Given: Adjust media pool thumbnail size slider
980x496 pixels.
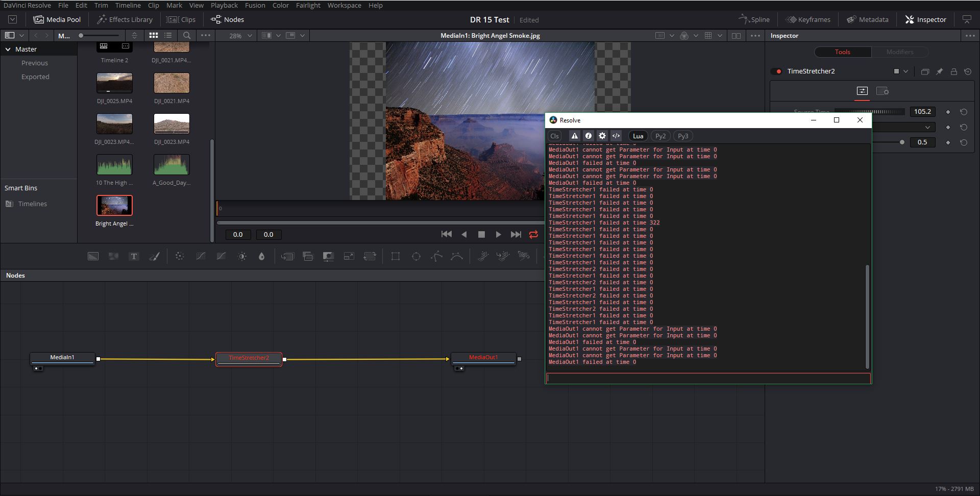Looking at the screenshot, I should pyautogui.click(x=100, y=35).
